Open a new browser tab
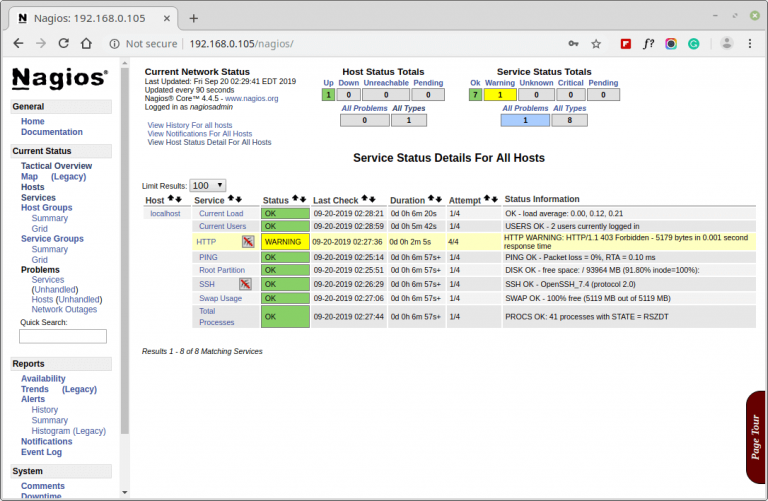 click(193, 18)
